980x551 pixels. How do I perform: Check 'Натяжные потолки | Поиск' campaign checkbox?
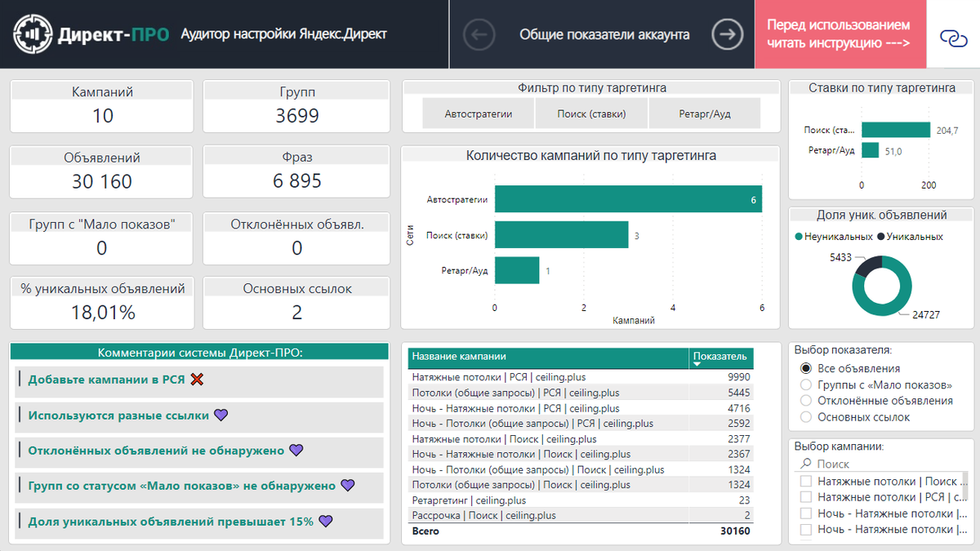(806, 482)
